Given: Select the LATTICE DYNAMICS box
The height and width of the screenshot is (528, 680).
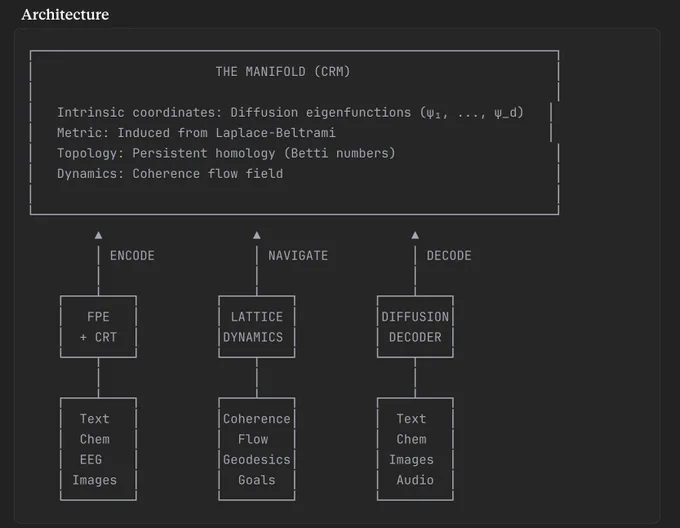Looking at the screenshot, I should [x=257, y=327].
